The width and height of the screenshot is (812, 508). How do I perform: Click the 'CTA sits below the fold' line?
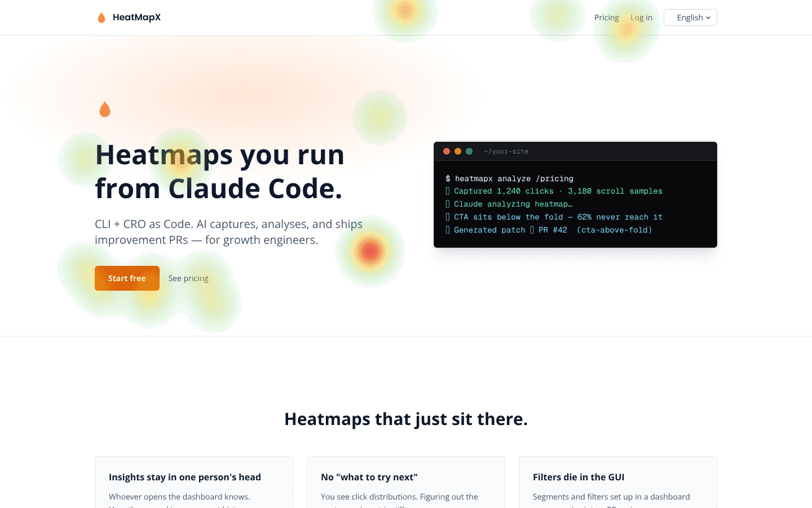pyautogui.click(x=554, y=217)
